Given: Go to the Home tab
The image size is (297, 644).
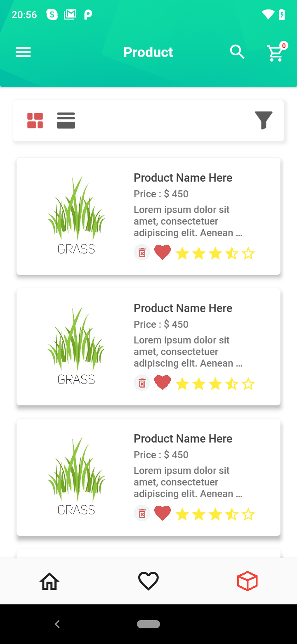Looking at the screenshot, I should tap(49, 581).
